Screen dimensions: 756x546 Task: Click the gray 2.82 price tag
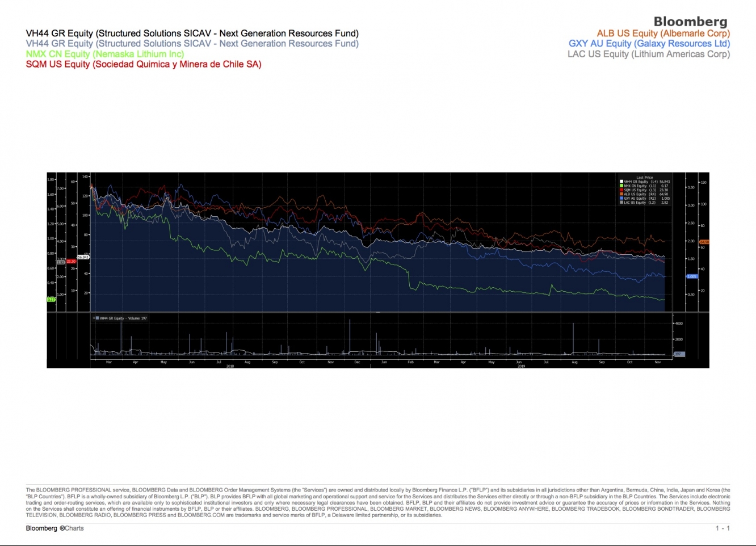tap(61, 262)
